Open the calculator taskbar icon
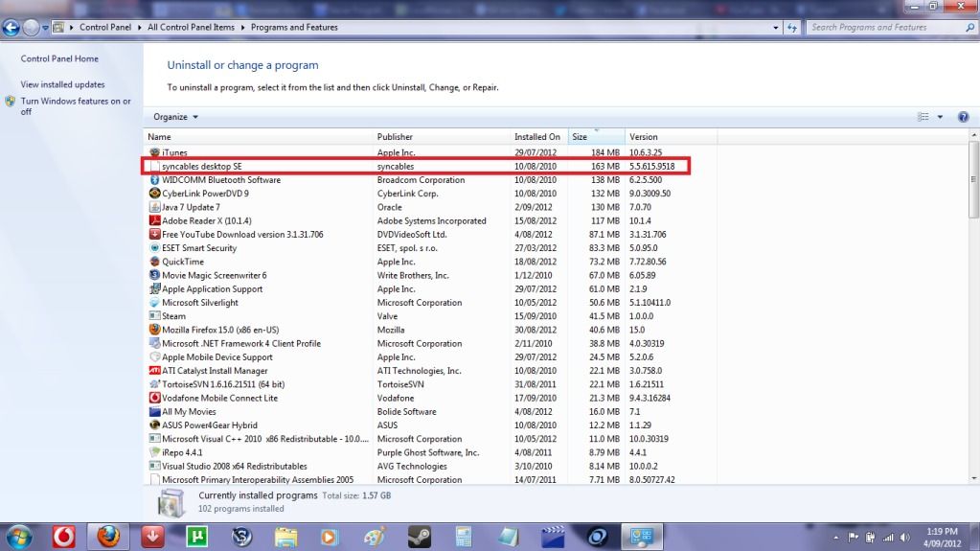The width and height of the screenshot is (980, 551). pyautogui.click(x=463, y=537)
